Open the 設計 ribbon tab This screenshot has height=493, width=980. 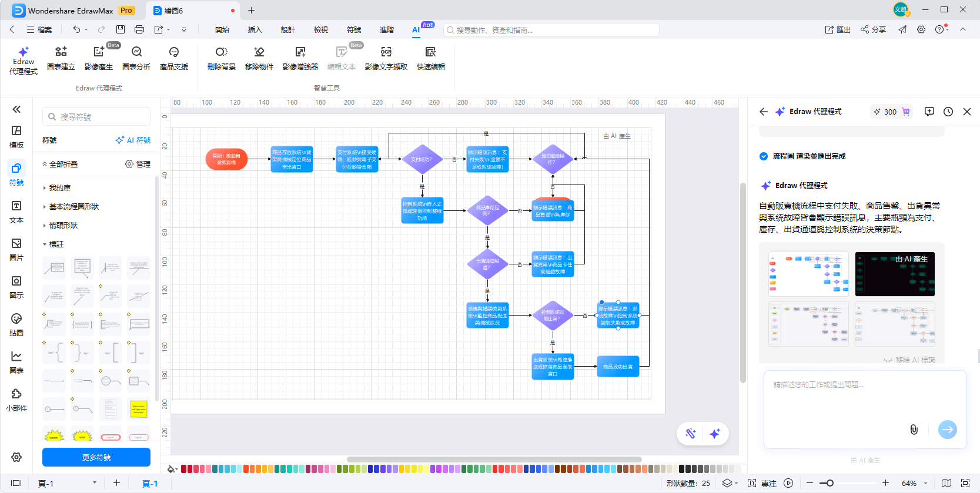tap(287, 29)
